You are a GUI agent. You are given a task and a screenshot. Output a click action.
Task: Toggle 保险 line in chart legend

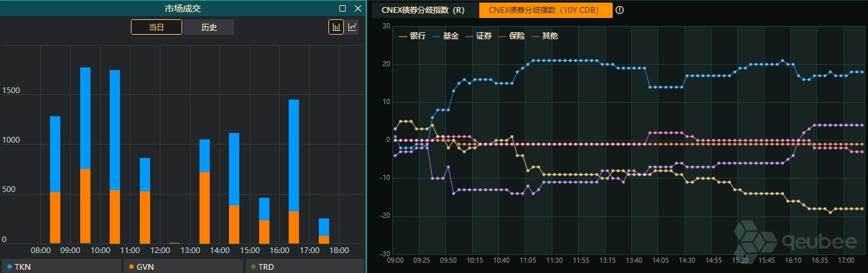513,36
